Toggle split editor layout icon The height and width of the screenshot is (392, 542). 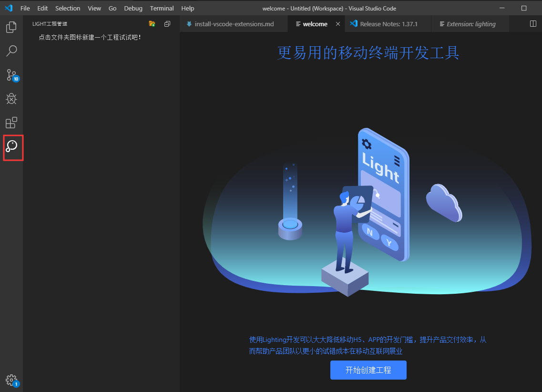pos(533,24)
